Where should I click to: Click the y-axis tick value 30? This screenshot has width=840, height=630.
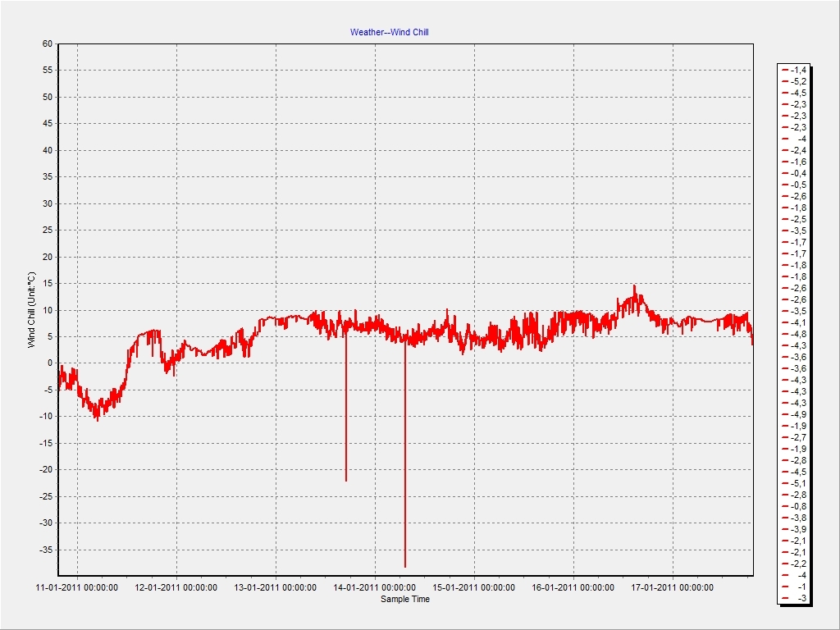(x=47, y=203)
